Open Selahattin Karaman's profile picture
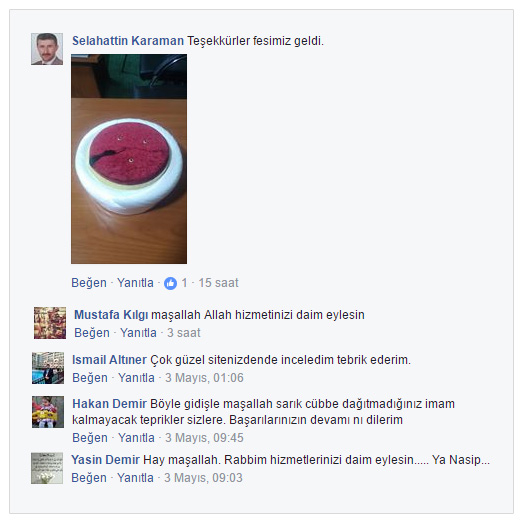 tap(47, 49)
